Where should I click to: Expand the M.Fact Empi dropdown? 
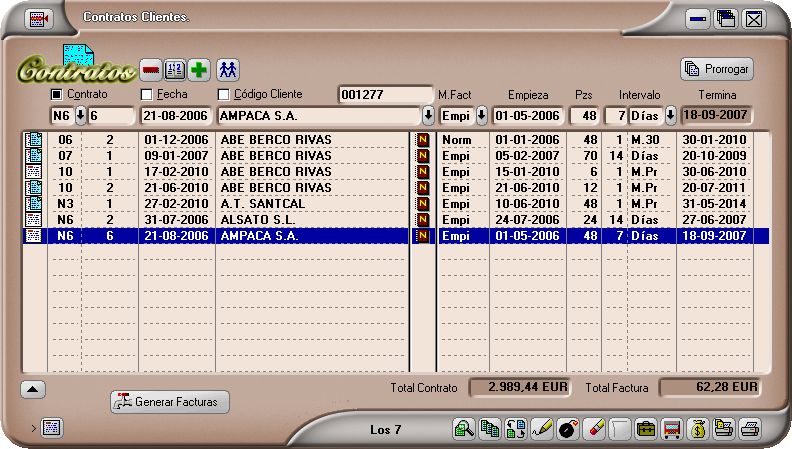tap(481, 115)
